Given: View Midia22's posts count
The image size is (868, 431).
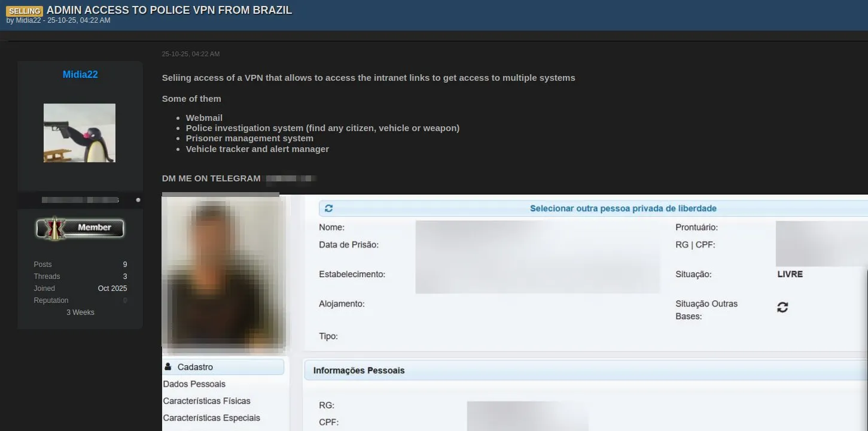Looking at the screenshot, I should point(124,264).
